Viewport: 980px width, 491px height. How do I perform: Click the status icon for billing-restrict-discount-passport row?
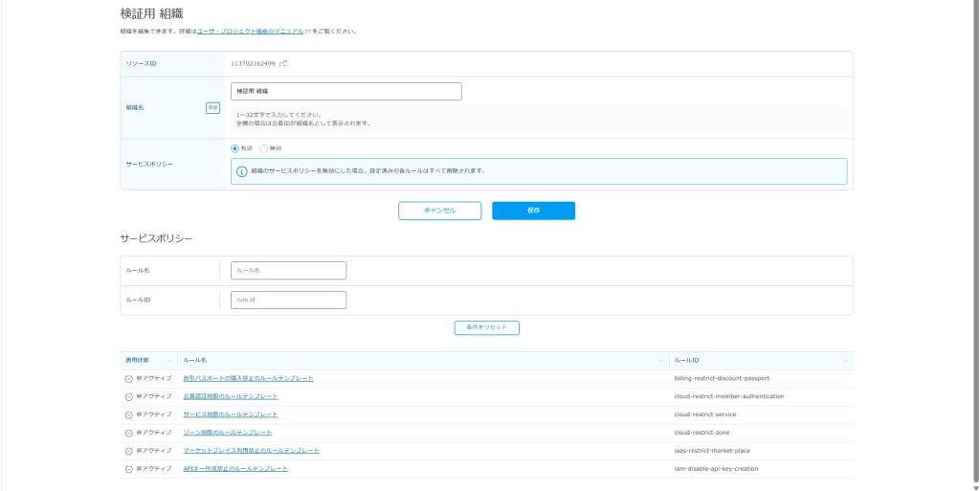129,379
